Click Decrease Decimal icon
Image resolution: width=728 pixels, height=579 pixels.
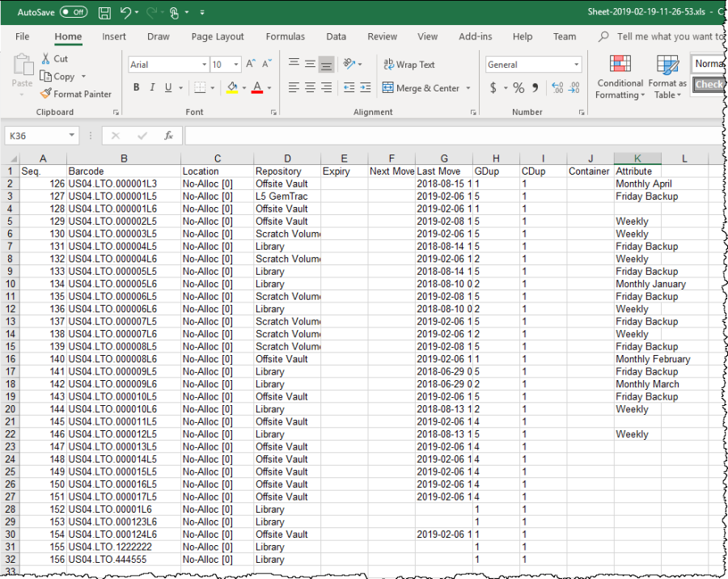574,87
